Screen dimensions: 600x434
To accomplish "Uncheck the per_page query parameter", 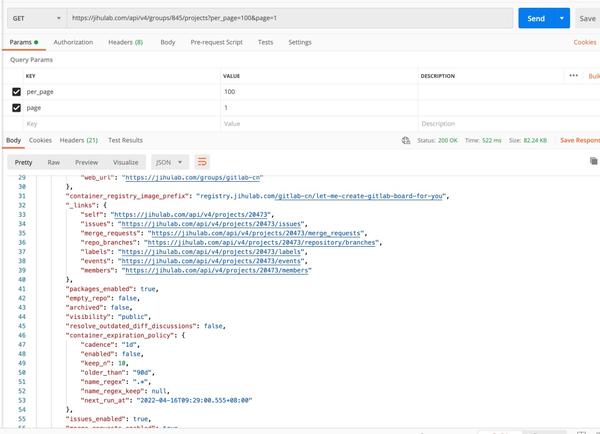I will (16, 92).
